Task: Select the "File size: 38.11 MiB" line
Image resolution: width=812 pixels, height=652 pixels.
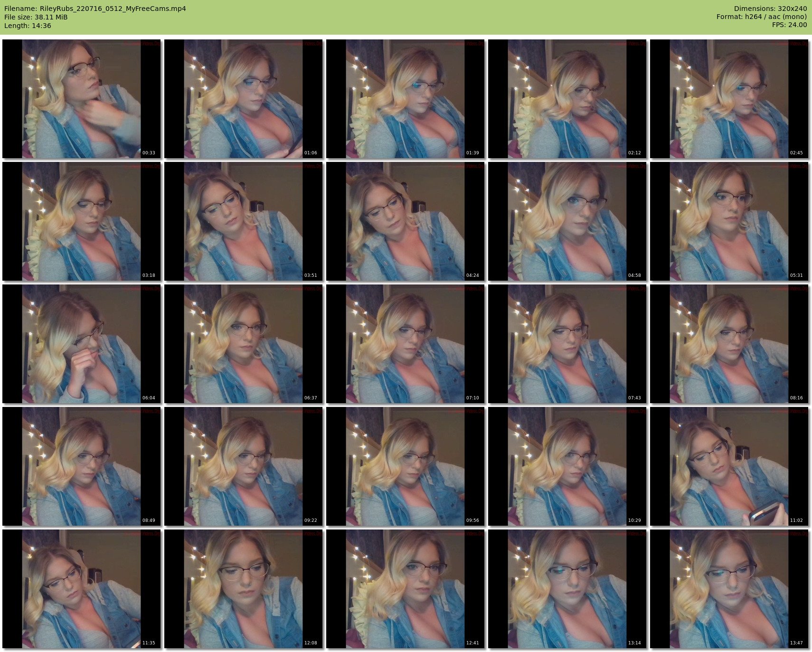Action: [36, 17]
